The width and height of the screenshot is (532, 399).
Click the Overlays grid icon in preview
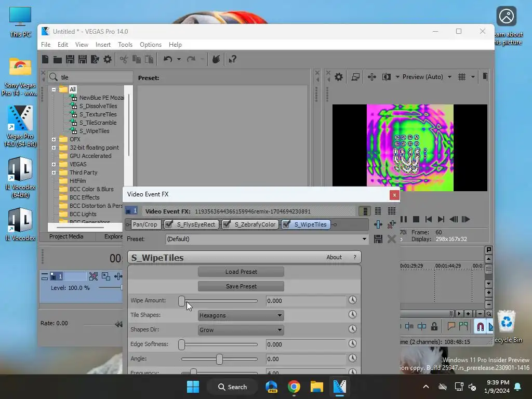click(x=462, y=77)
